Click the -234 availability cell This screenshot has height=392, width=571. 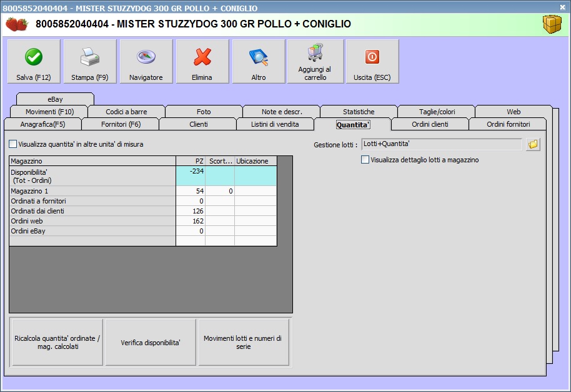(x=191, y=176)
